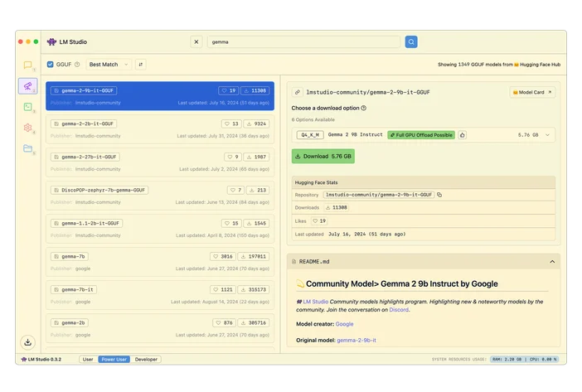Open My Models folder icon in the sidebar

point(27,149)
